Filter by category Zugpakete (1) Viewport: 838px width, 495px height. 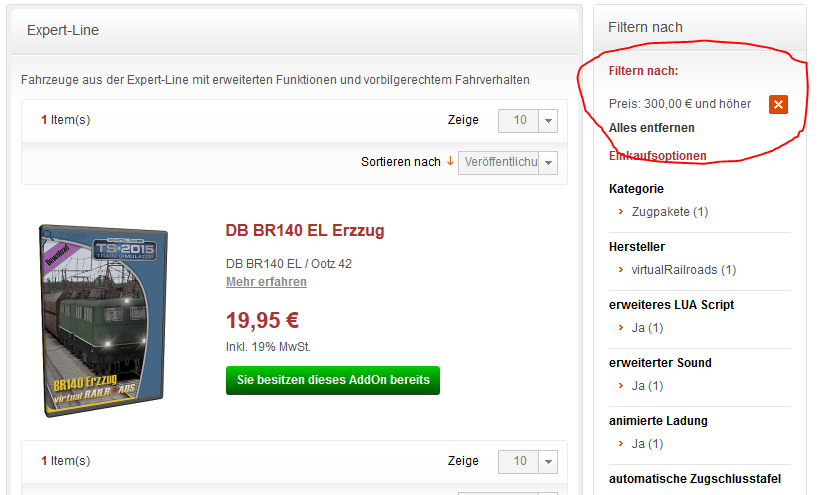670,212
